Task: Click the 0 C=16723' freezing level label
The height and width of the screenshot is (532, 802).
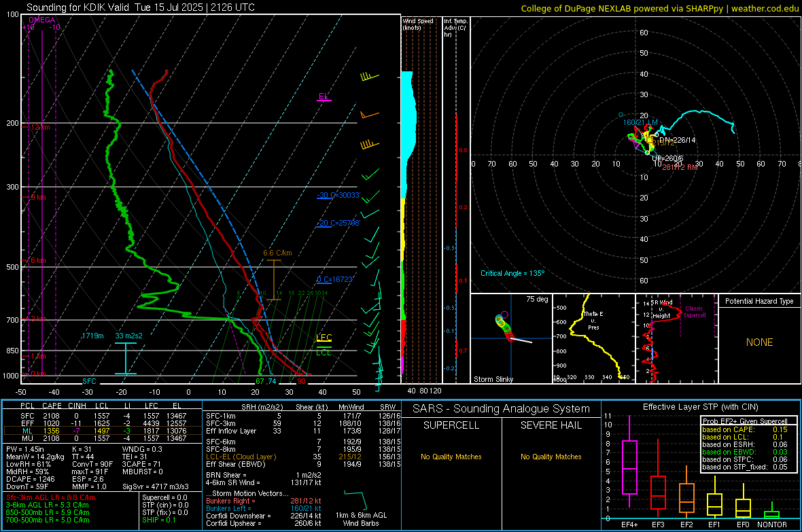Action: pos(335,279)
